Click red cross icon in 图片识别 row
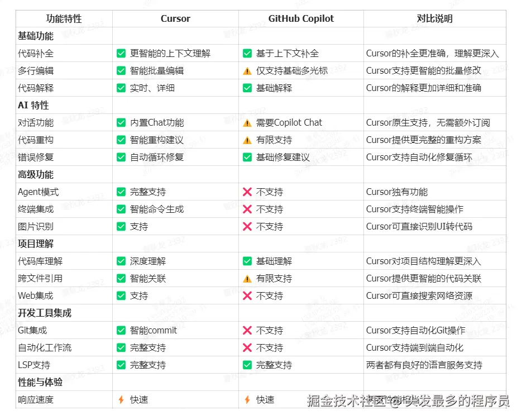Image resolution: width=522 pixels, height=420 pixels. click(247, 227)
